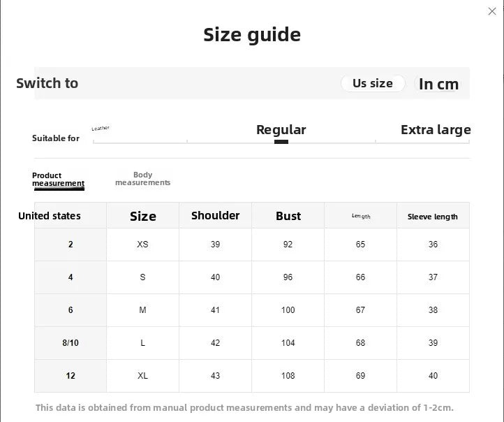Select the United states 8/10 row header
The width and height of the screenshot is (504, 422).
click(71, 343)
